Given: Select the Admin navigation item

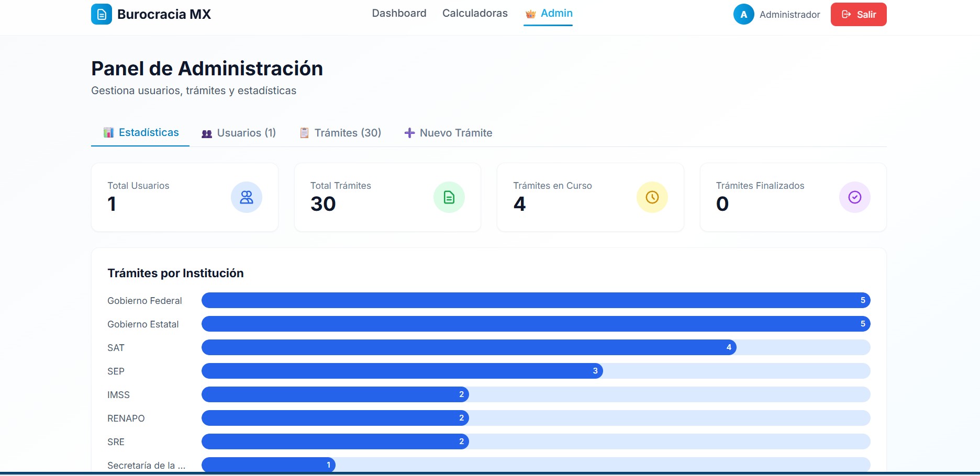Looking at the screenshot, I should 548,14.
